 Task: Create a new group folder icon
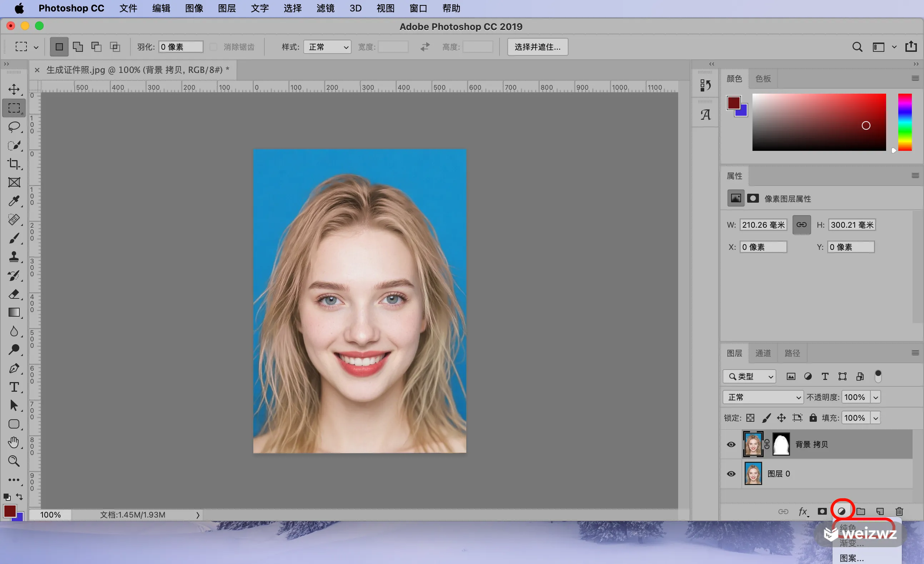861,511
